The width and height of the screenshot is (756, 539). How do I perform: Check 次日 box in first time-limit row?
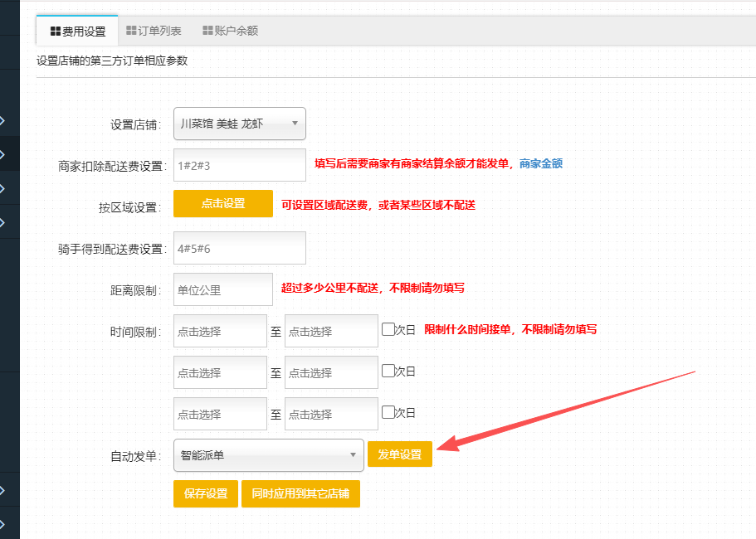pyautogui.click(x=388, y=329)
